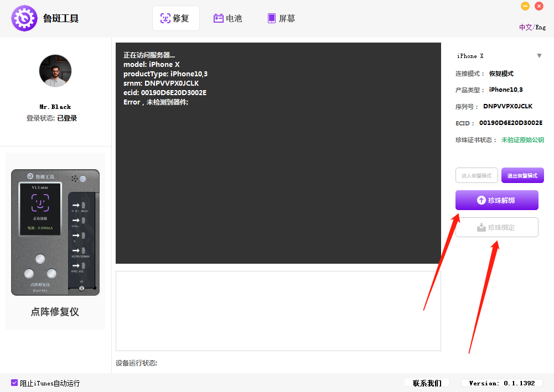Screen dimensions: 554x392
Task: Click the Face ID icon on 修复 tab
Action: (x=165, y=18)
